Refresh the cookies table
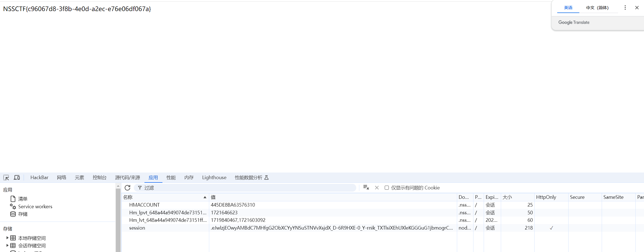Viewport: 644px width, 252px height. [x=127, y=188]
